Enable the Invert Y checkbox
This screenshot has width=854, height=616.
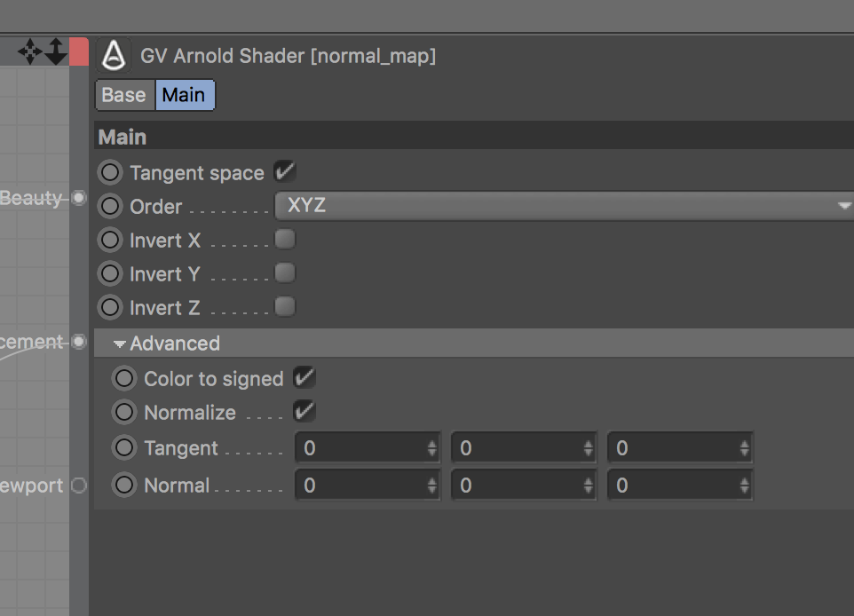point(286,273)
